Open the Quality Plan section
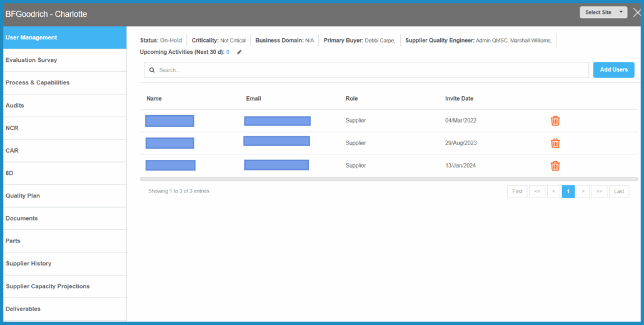The image size is (644, 325). pos(23,196)
